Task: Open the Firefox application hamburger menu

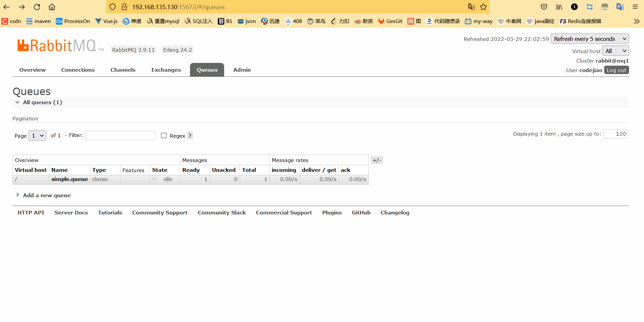Action: (x=635, y=7)
